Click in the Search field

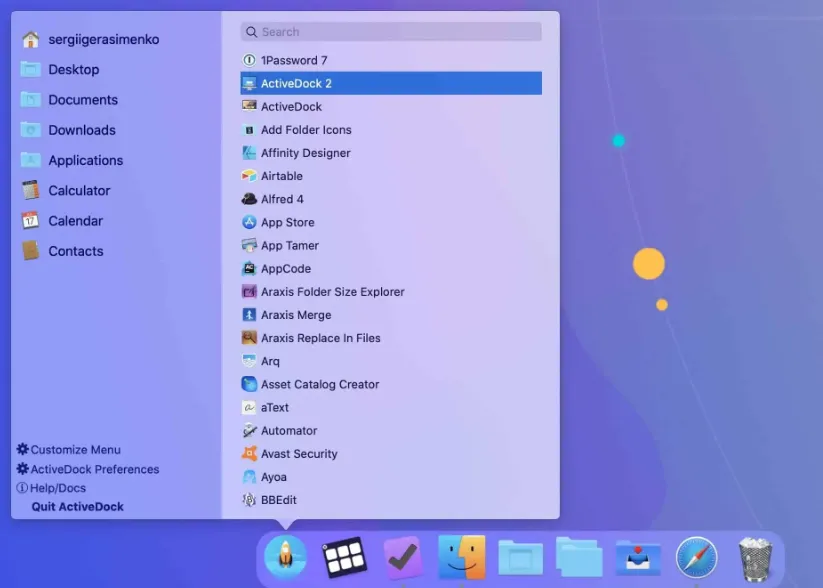coord(391,32)
